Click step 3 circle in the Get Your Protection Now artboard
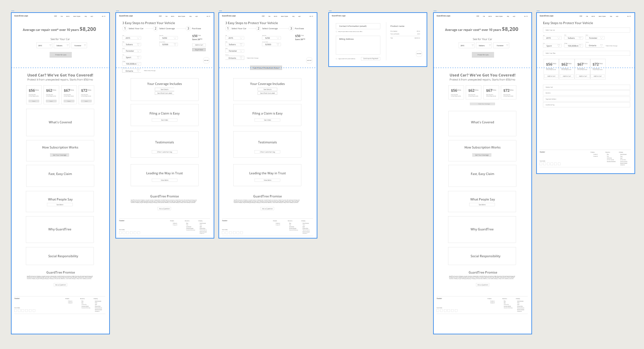Viewport: 644px width, 349px height. tap(291, 29)
